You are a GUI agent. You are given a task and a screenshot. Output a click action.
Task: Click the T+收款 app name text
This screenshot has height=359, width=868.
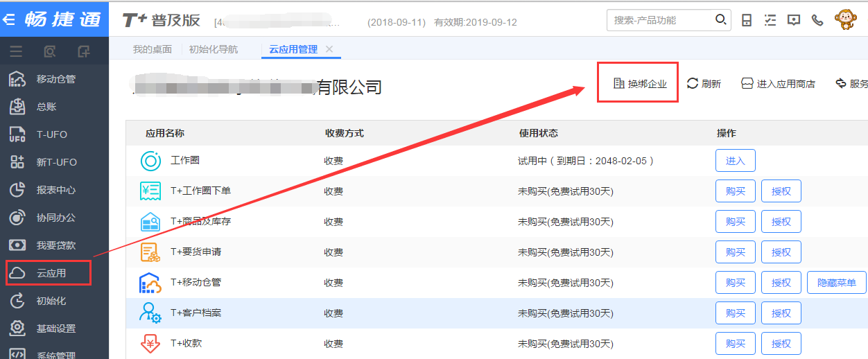[x=186, y=344]
